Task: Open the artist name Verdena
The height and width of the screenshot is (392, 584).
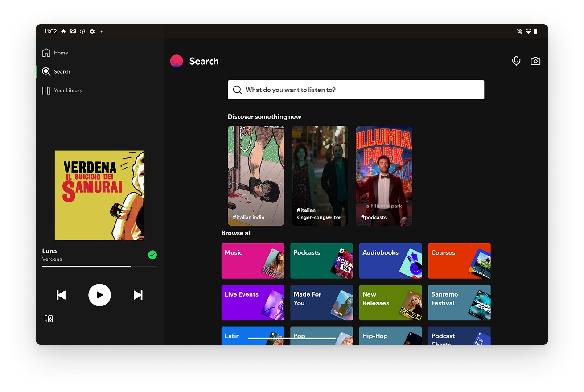Action: [x=52, y=259]
